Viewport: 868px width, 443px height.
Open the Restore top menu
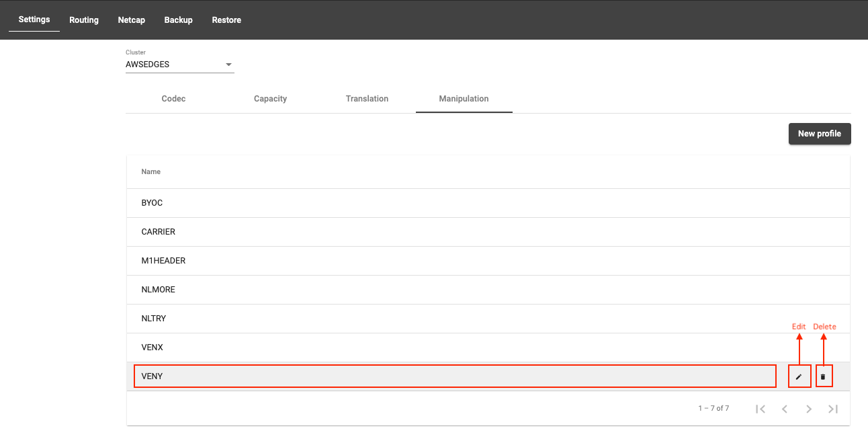tap(226, 19)
